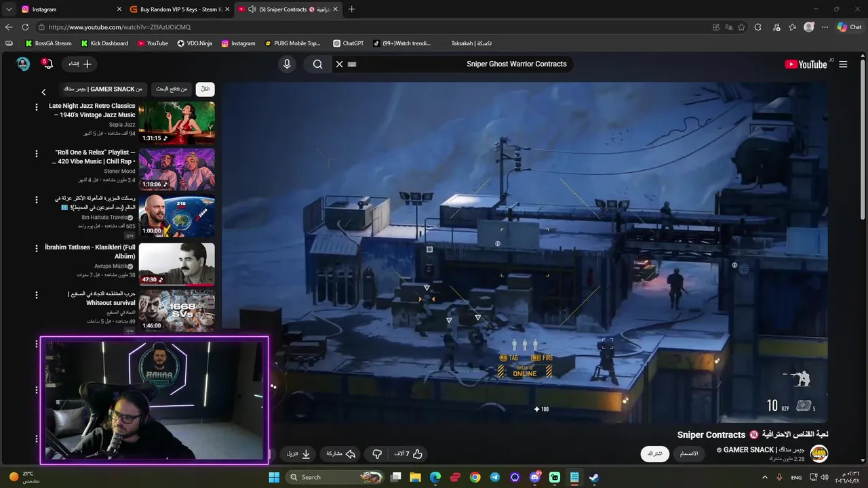This screenshot has height=488, width=868.
Task: Open Kick Dashboard bookmark
Action: pyautogui.click(x=104, y=43)
